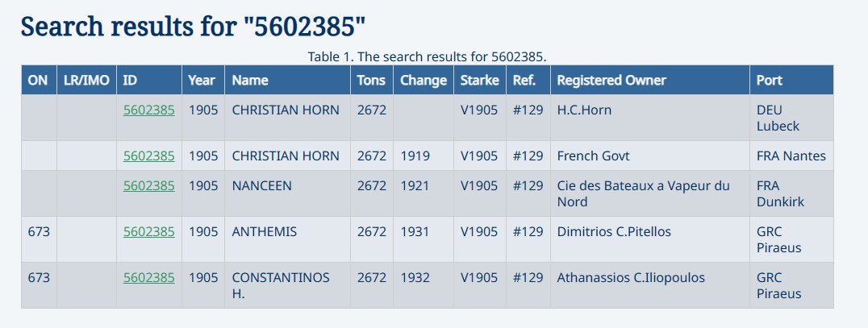
Task: Click the ID column header
Action: 130,80
